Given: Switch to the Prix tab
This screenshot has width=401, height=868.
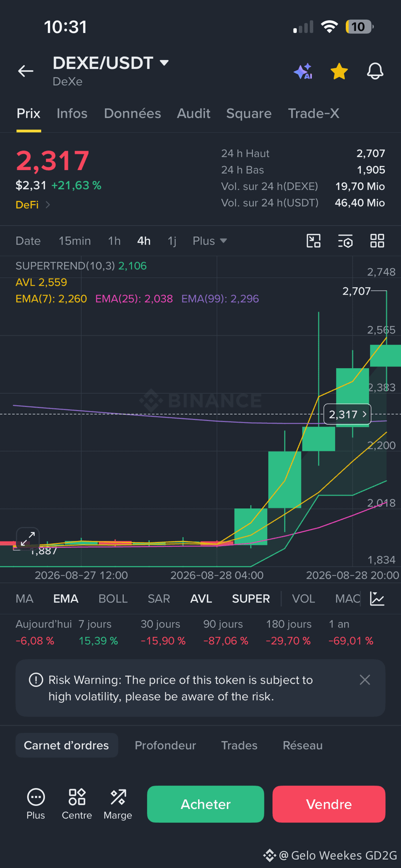Looking at the screenshot, I should click(29, 113).
